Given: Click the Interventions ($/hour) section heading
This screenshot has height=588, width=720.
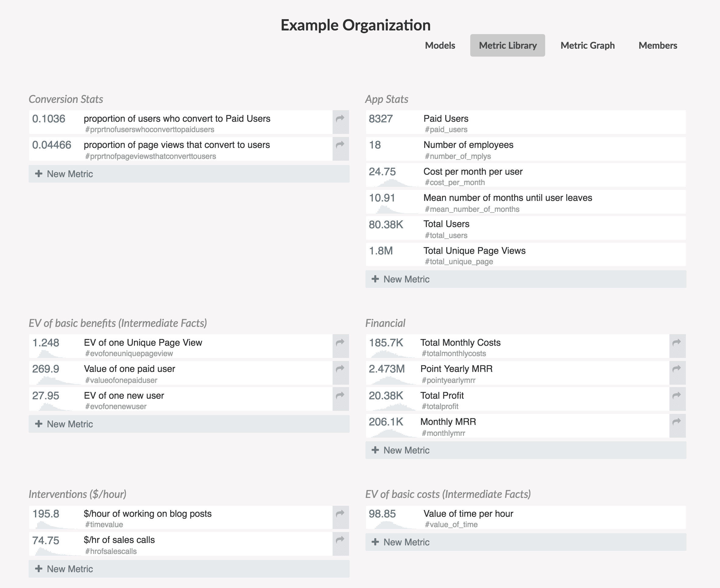Looking at the screenshot, I should tap(78, 494).
